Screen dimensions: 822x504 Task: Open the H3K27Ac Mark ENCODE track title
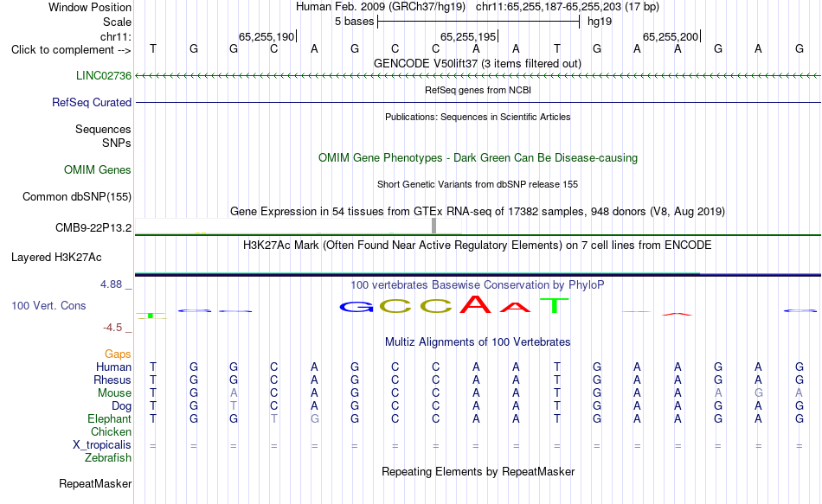pyautogui.click(x=478, y=246)
